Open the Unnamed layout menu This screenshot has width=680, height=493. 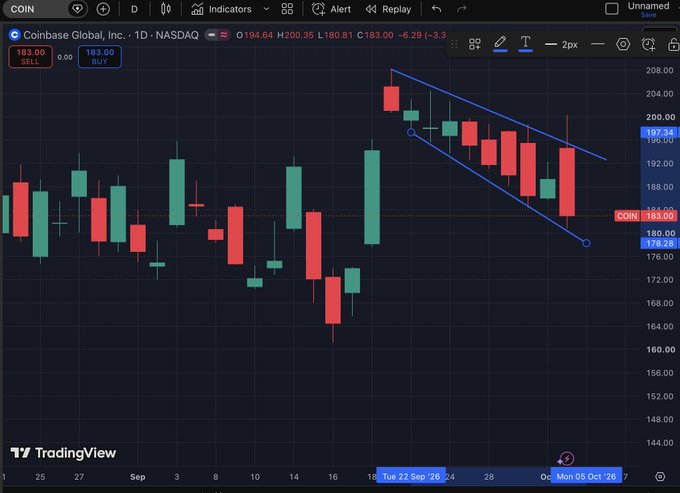tap(648, 6)
